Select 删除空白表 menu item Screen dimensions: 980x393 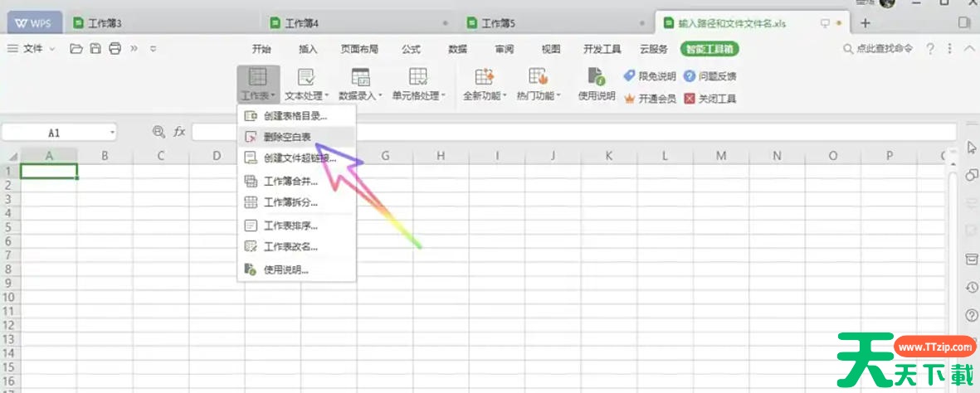(296, 136)
